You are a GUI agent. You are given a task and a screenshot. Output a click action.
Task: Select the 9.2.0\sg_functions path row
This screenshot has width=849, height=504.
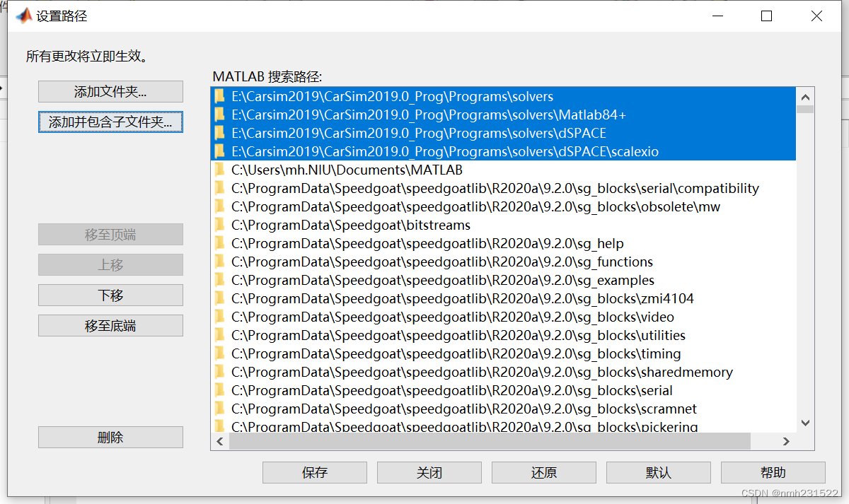click(504, 262)
